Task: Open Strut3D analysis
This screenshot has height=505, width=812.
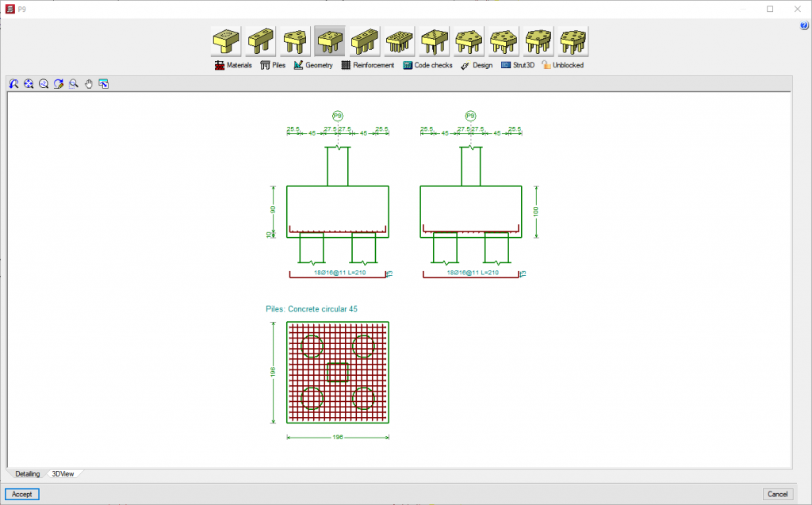Action: (x=517, y=65)
